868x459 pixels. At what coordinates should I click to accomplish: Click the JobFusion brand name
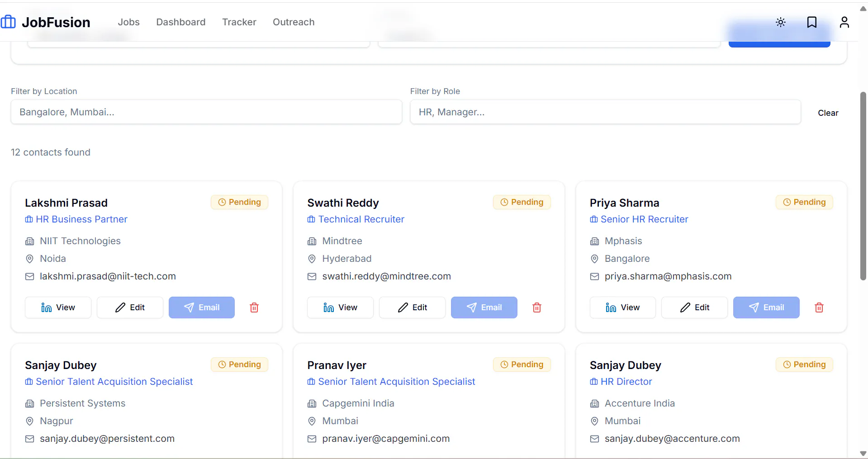coord(56,22)
